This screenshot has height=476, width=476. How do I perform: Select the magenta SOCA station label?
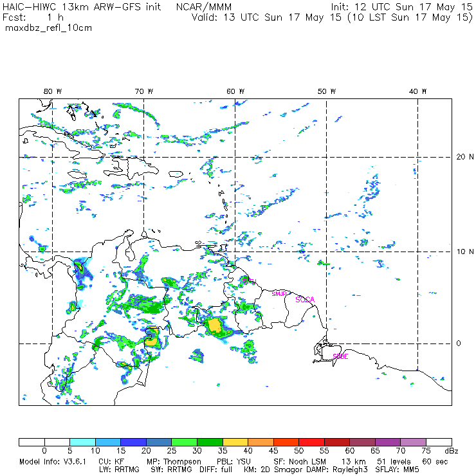pos(305,300)
